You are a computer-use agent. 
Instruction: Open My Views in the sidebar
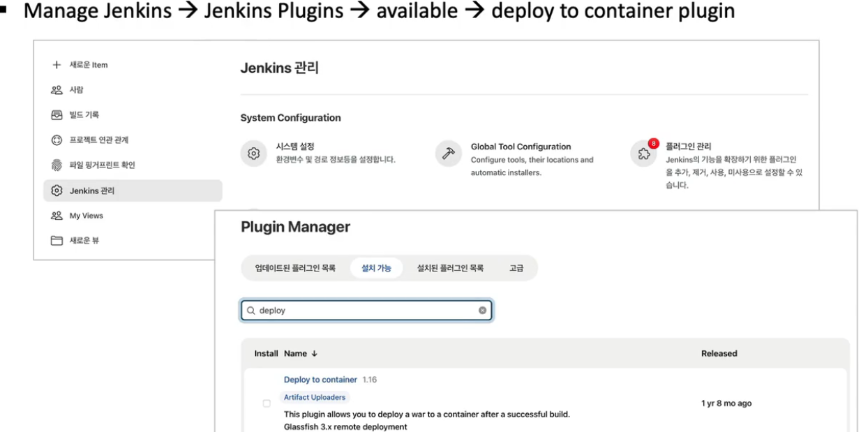point(87,216)
